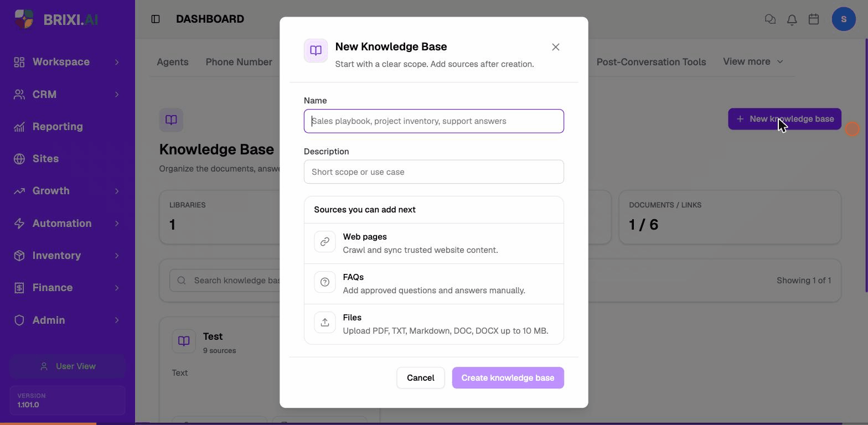Expand the Automation menu chevron

point(117,224)
